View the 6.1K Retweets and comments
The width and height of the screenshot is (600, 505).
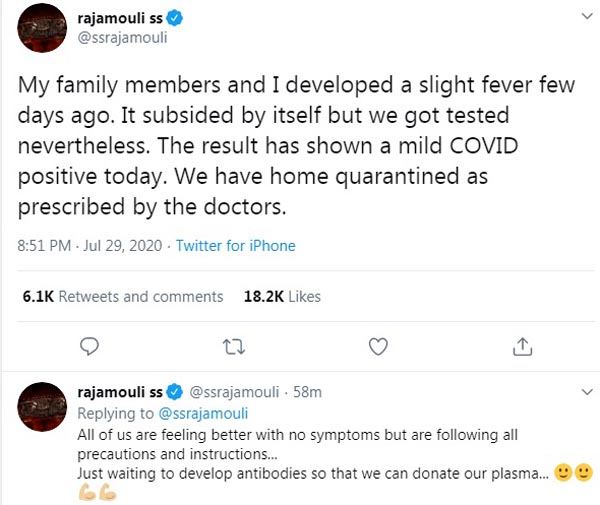(122, 297)
